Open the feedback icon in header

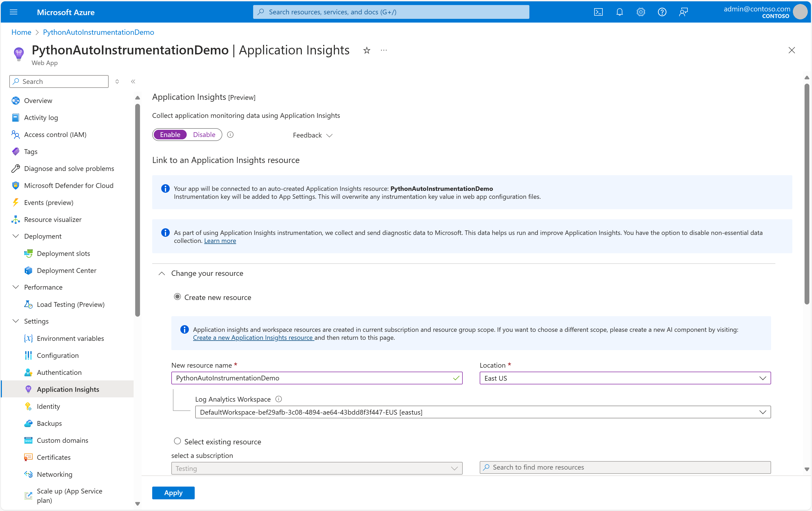pyautogui.click(x=683, y=12)
